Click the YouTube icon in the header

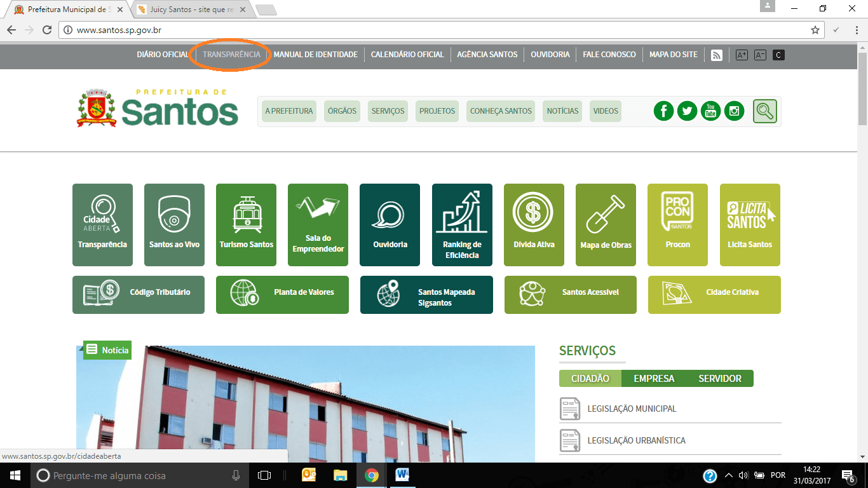(710, 111)
